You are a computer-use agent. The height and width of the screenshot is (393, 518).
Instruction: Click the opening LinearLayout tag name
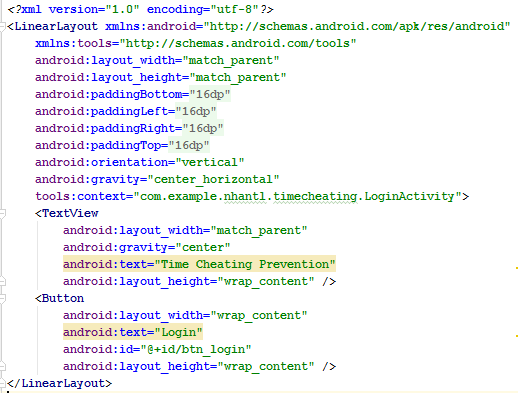(56, 26)
